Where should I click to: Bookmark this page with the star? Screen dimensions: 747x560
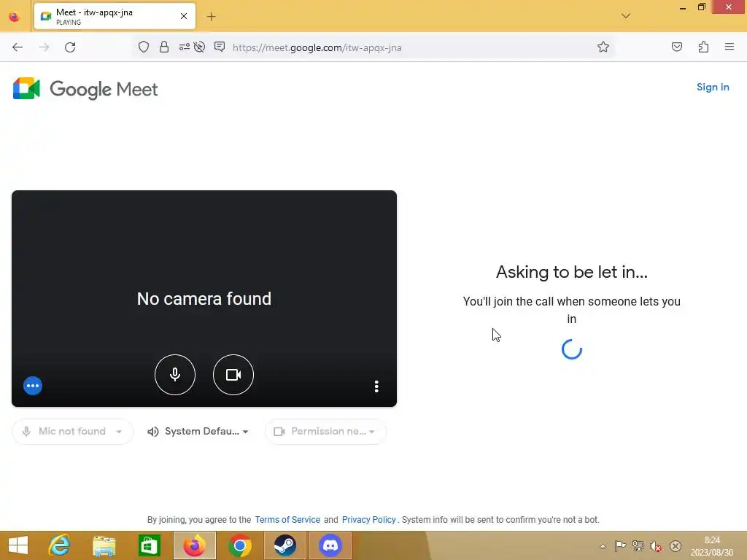coord(603,47)
